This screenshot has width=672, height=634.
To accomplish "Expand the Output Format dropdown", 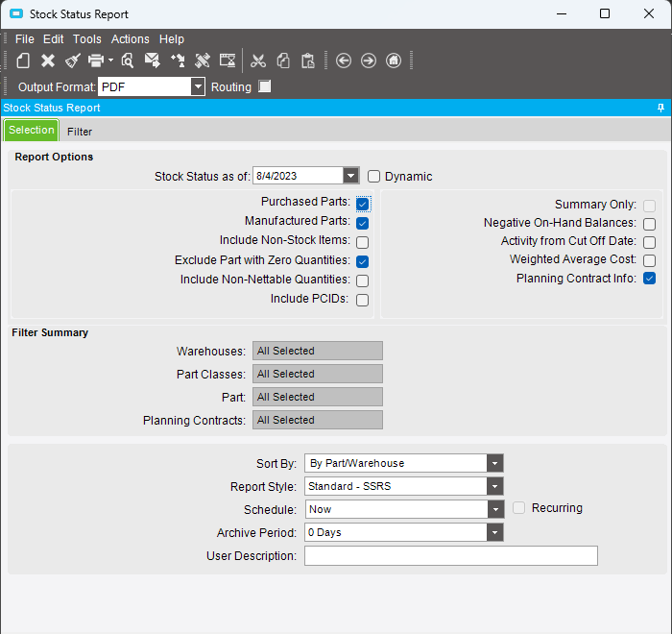I will 198,86.
